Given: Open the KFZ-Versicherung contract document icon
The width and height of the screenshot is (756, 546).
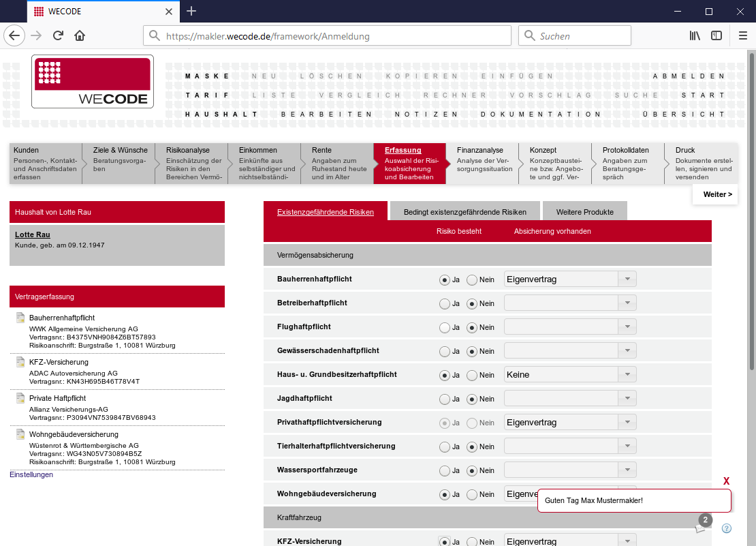Looking at the screenshot, I should 20,362.
